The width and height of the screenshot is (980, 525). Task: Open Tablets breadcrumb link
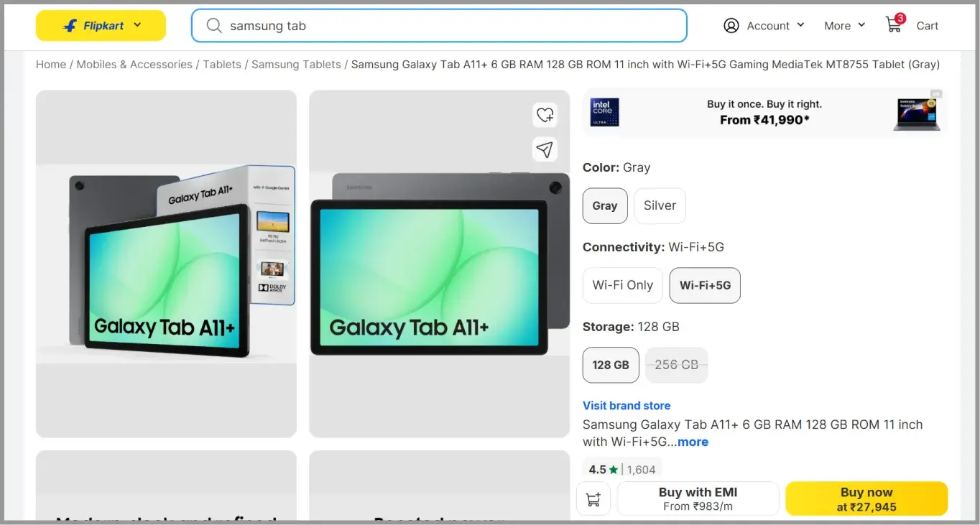click(222, 65)
